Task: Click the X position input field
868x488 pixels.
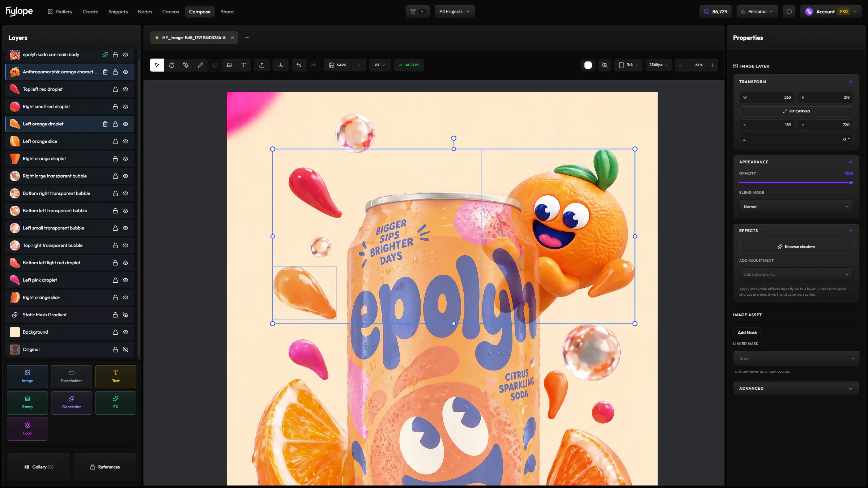Action: point(767,125)
